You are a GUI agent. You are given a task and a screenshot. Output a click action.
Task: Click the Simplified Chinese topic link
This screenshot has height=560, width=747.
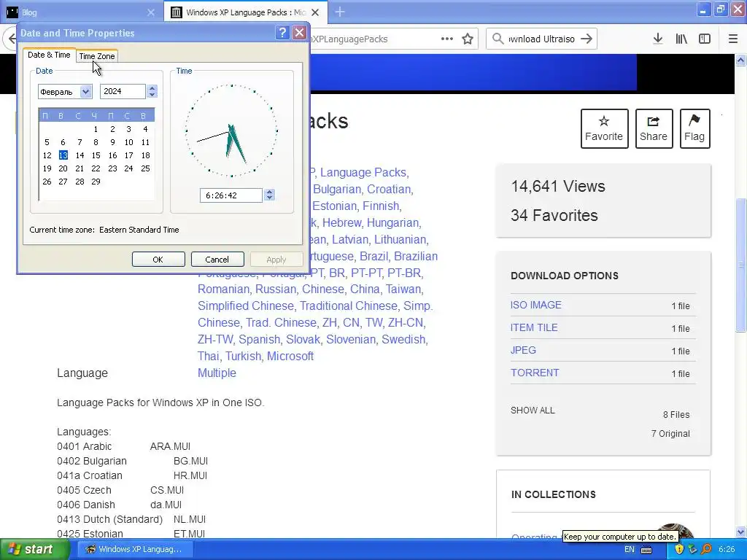(245, 306)
